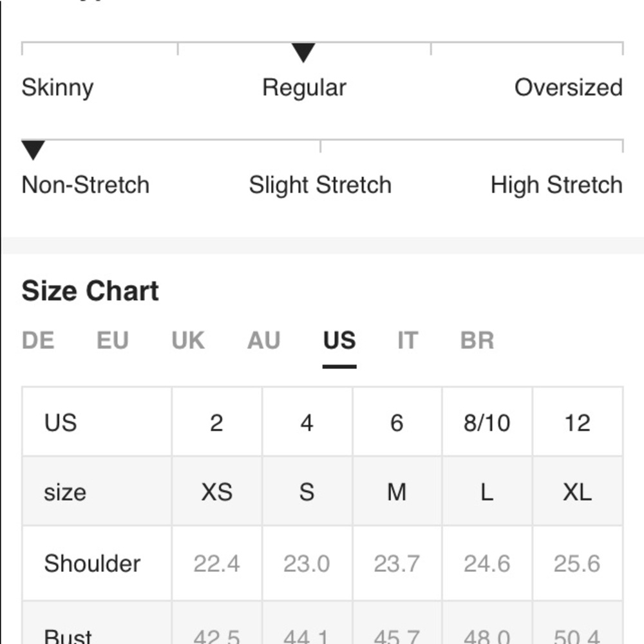Click the stretch slider marker above Non-Stretch
The width and height of the screenshot is (644, 644).
[x=33, y=150]
